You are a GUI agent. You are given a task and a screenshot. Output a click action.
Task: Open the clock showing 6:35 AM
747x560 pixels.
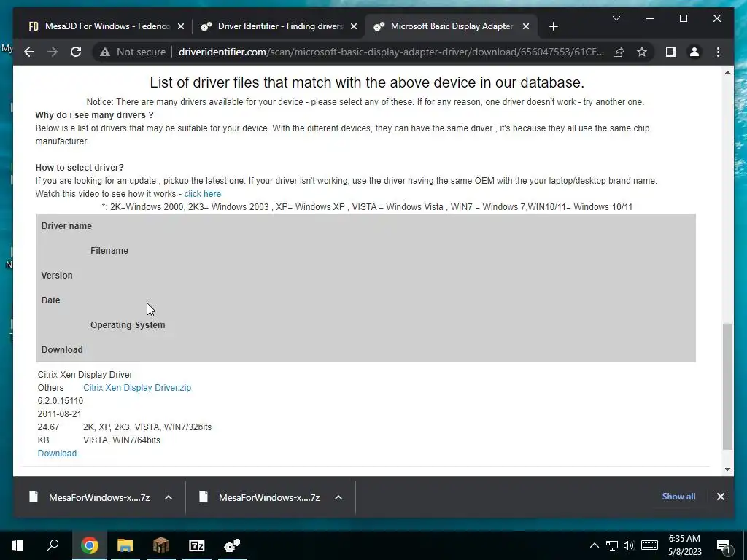tap(684, 545)
